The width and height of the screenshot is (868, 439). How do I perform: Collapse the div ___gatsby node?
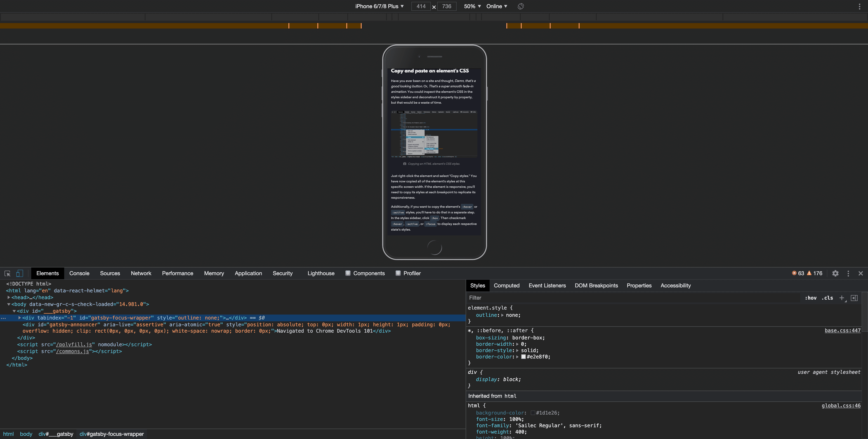(14, 311)
